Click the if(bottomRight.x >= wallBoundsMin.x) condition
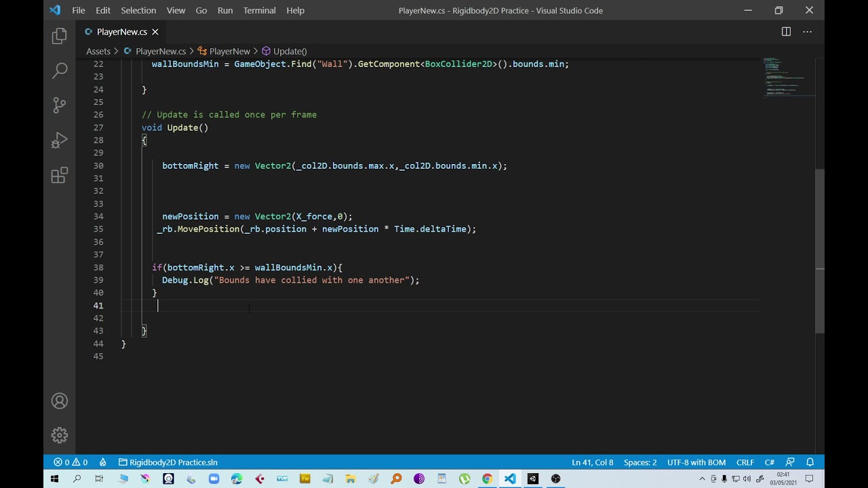Viewport: 868px width, 488px height. 248,267
